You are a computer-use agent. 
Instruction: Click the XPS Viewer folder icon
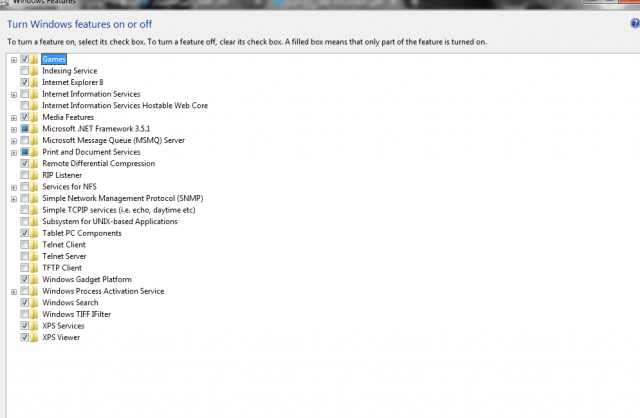coord(34,337)
